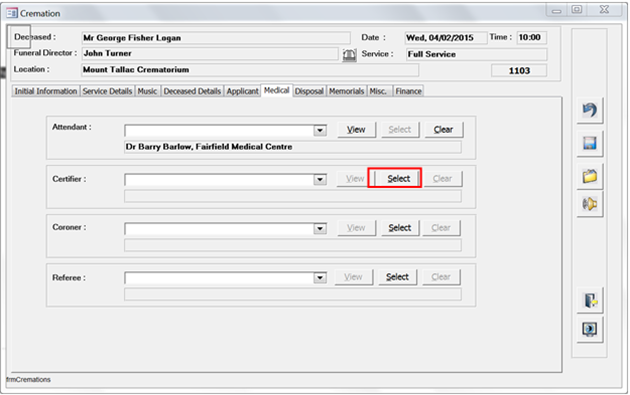
Task: Click greyed View button in Coroner row
Action: [356, 228]
